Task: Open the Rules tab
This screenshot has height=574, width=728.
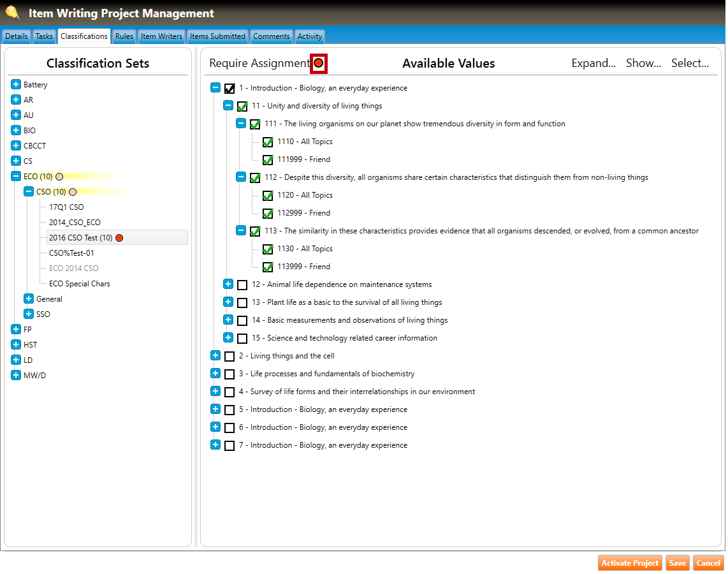Action: pyautogui.click(x=124, y=36)
